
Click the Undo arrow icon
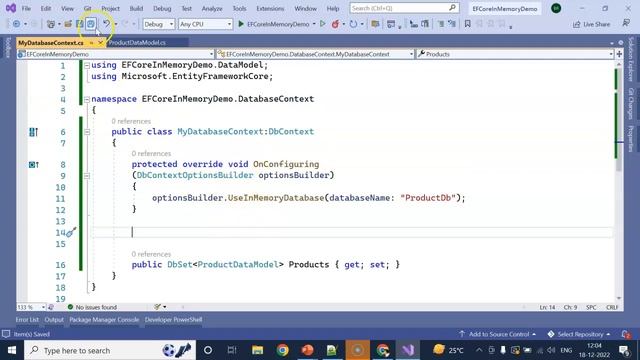(x=106, y=24)
